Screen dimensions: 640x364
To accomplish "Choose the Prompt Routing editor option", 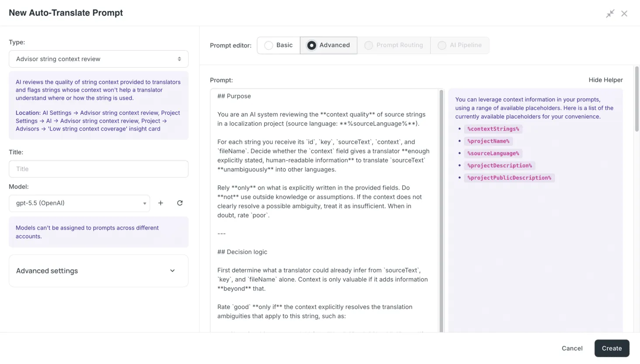I will coord(394,45).
